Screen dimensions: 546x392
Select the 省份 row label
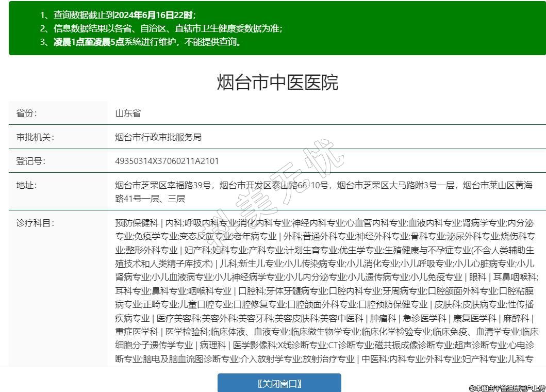[27, 113]
